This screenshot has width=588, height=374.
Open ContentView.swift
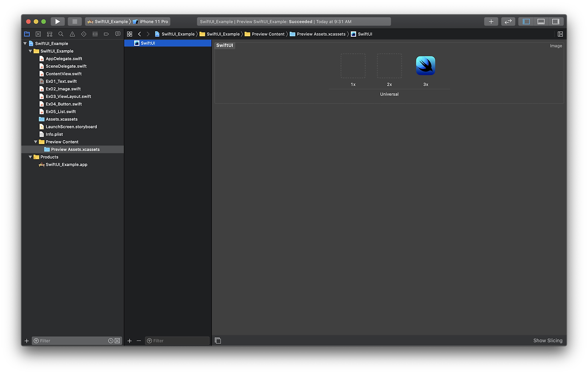63,74
